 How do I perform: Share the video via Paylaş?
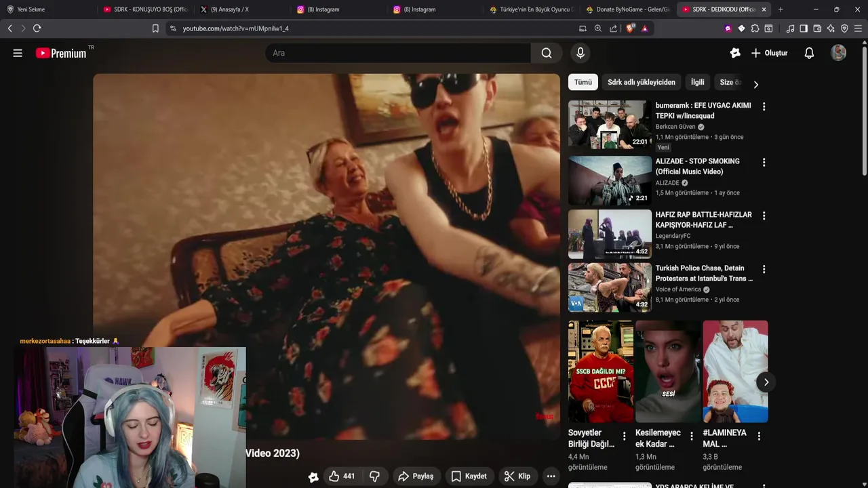coord(416,476)
